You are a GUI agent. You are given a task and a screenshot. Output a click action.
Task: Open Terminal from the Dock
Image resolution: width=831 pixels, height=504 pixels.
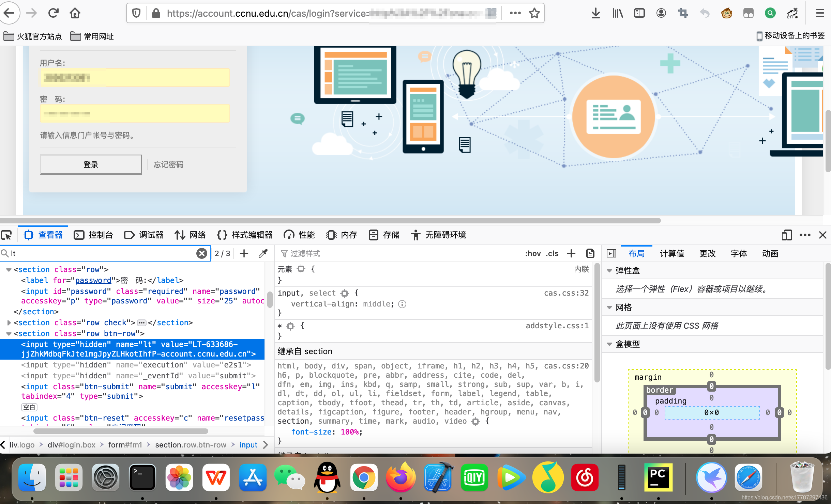click(x=142, y=477)
